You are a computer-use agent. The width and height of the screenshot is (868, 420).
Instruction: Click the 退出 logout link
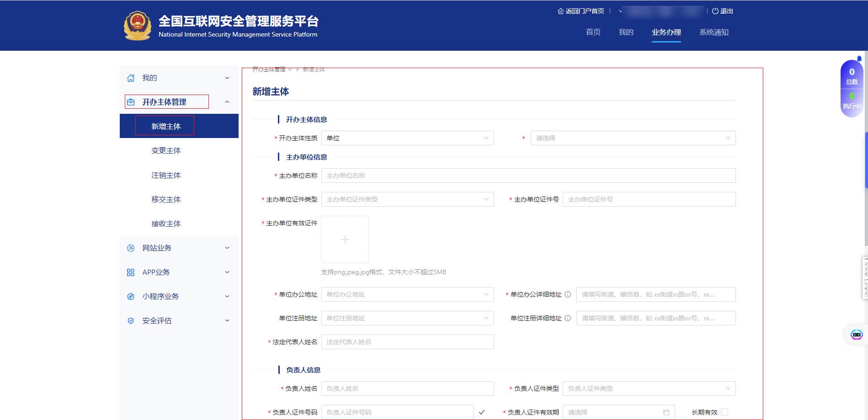(723, 11)
